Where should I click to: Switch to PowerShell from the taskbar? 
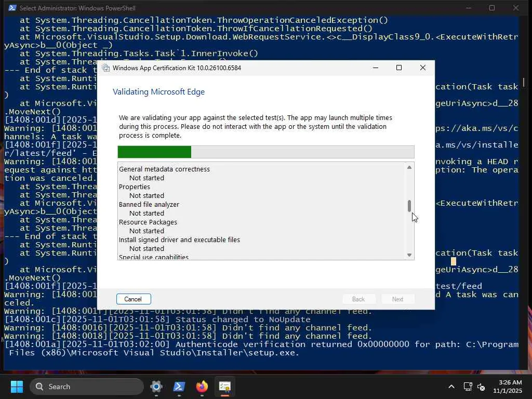pos(179,387)
